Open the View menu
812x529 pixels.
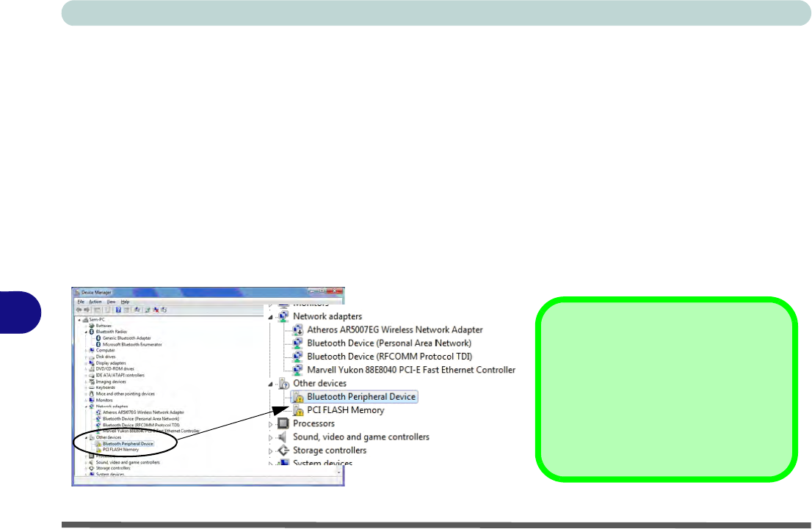[x=112, y=302]
